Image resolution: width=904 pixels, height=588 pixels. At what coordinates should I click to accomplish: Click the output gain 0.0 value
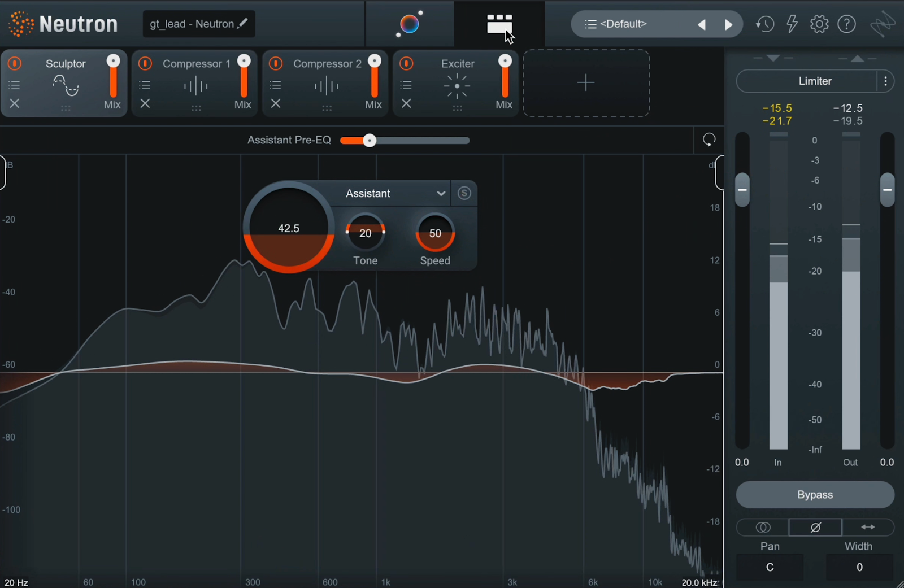887,462
